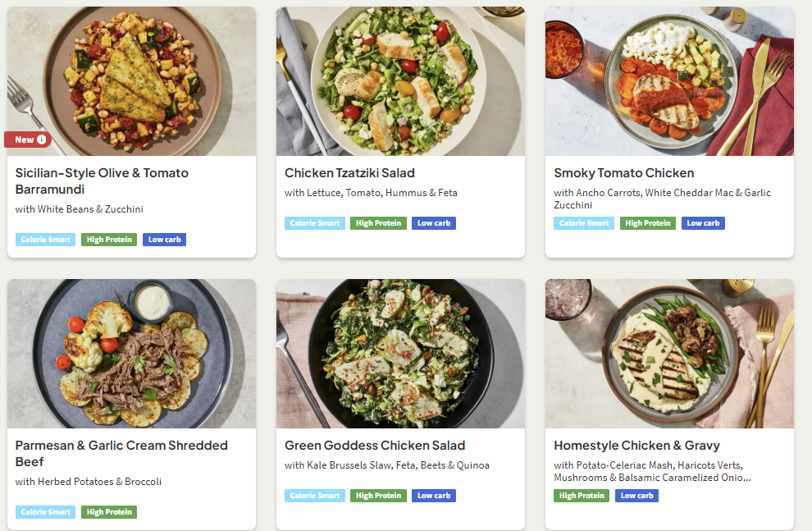Open the Chicken Tzatziki Salad photo
The height and width of the screenshot is (531, 812).
(400, 81)
